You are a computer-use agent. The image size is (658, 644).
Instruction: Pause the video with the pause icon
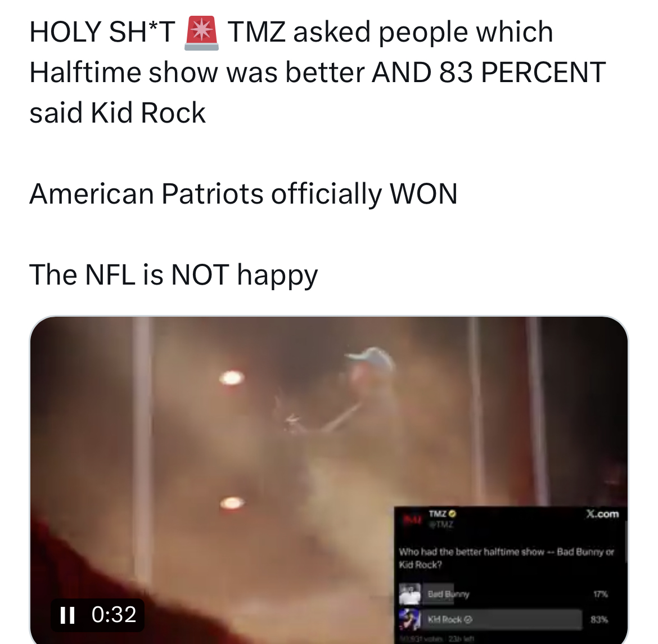(x=67, y=615)
